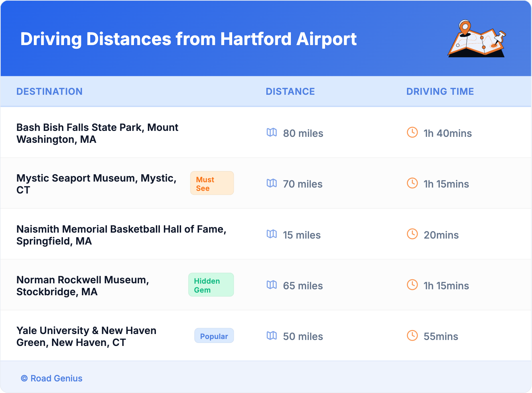Select the Must See badge
Image resolution: width=532 pixels, height=393 pixels.
tap(212, 183)
